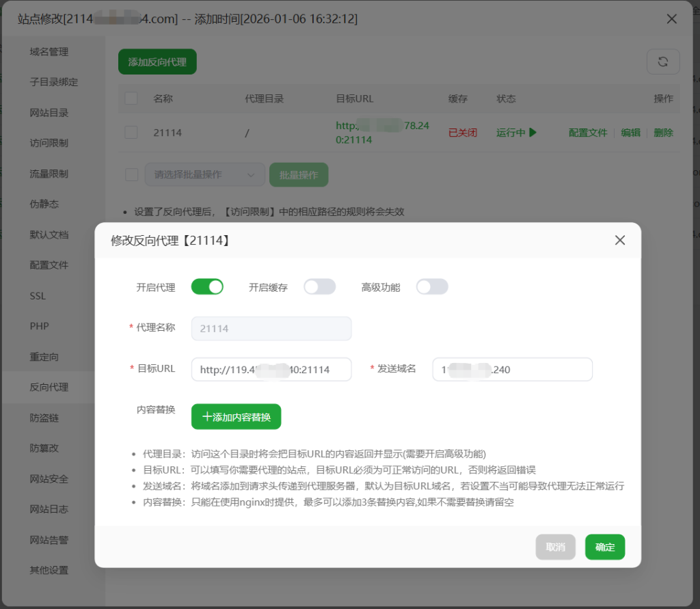Open the 配置文件 link in the row

click(x=588, y=133)
